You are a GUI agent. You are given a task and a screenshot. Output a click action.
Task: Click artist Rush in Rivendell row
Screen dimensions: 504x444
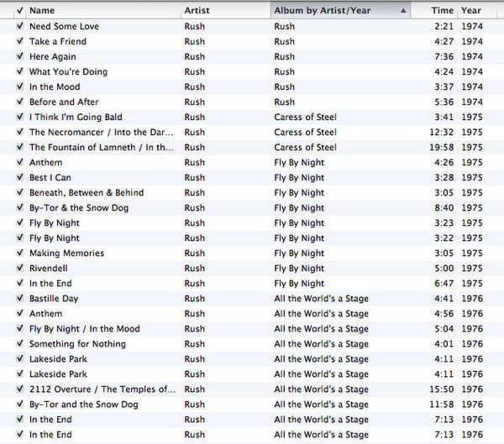pyautogui.click(x=194, y=269)
